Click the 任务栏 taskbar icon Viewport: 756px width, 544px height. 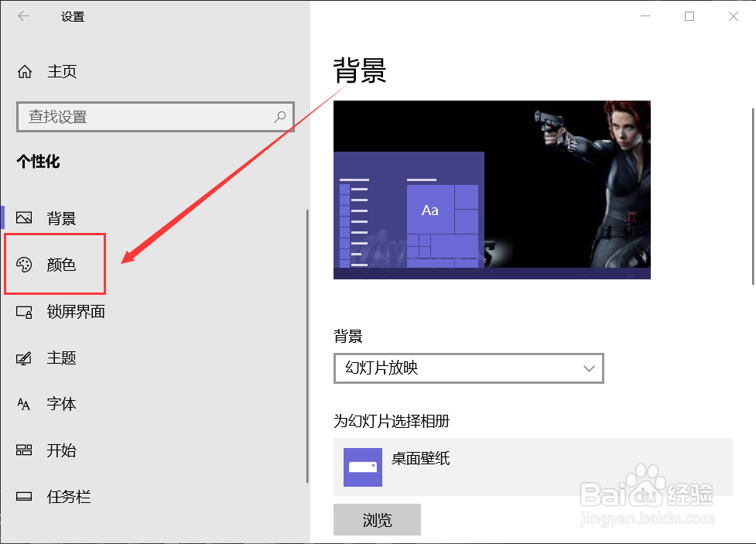[24, 496]
